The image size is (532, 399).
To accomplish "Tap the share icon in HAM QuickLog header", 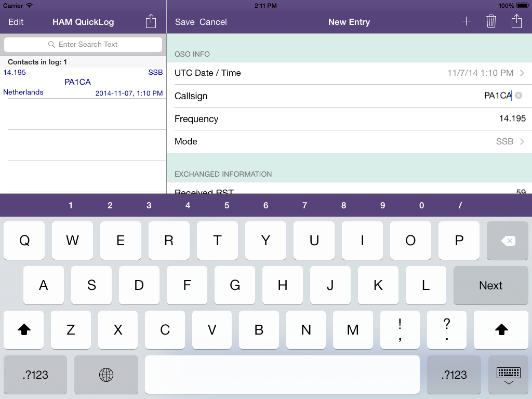I will point(151,21).
